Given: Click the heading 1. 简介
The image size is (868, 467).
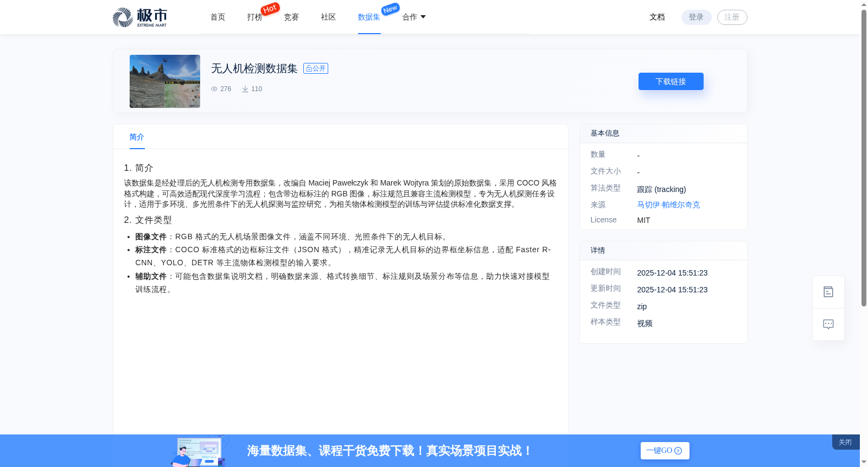Looking at the screenshot, I should pos(138,168).
